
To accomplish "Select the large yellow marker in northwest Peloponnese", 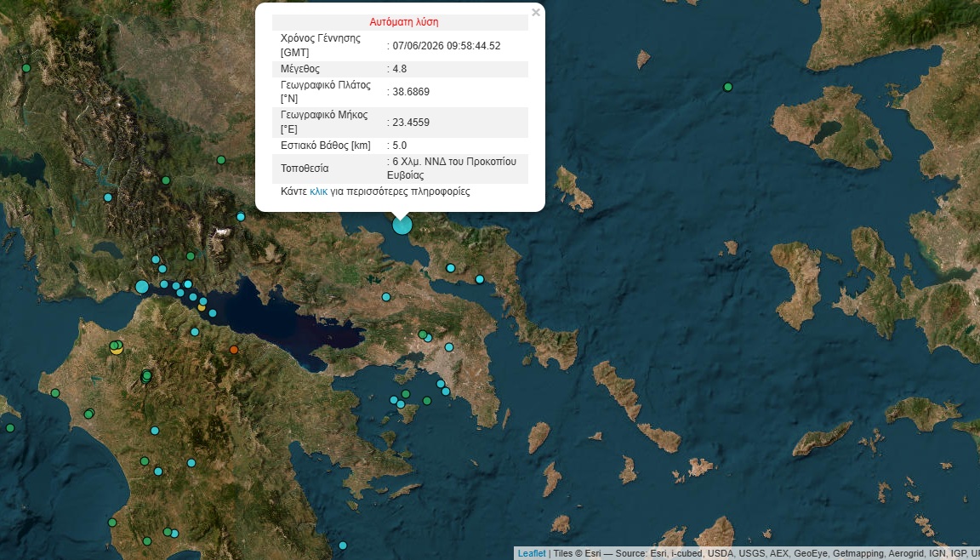I will (117, 348).
